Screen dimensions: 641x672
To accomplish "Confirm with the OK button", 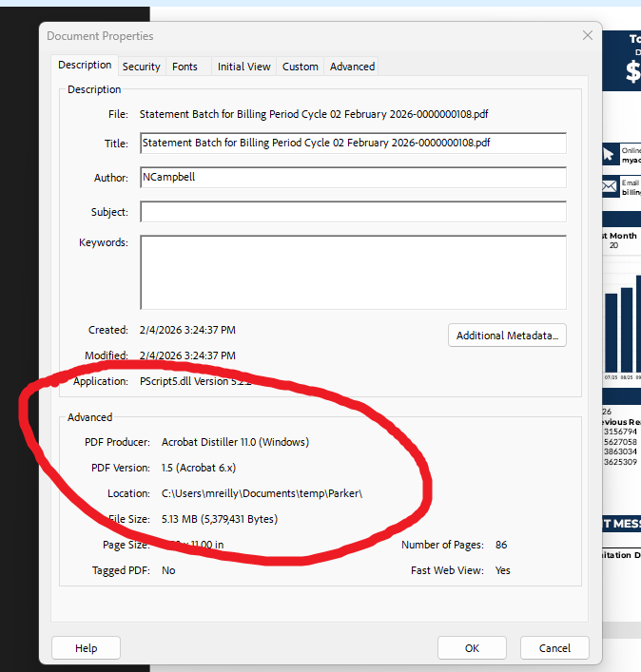I will coord(472,648).
